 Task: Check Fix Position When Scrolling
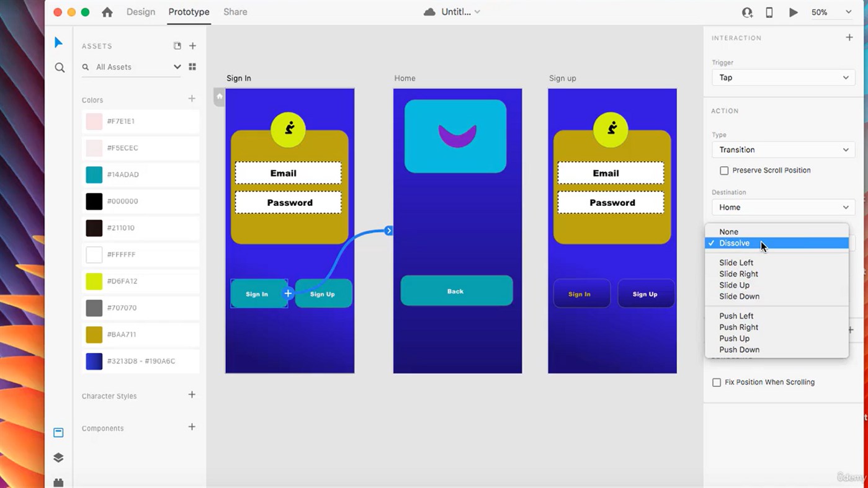pos(717,382)
